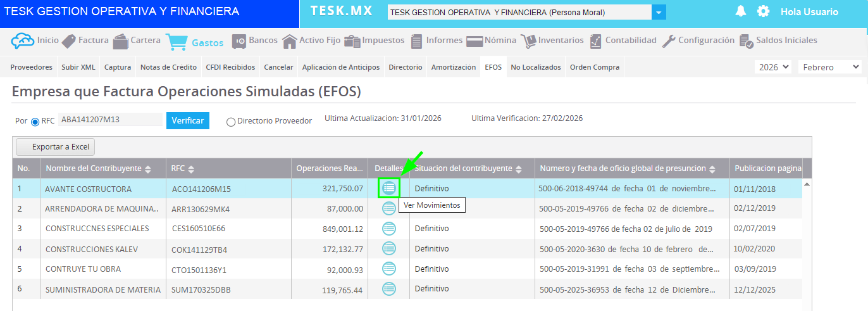Switch to CFDI Recibidos tab
Screen dimensions: 868x311
point(230,67)
